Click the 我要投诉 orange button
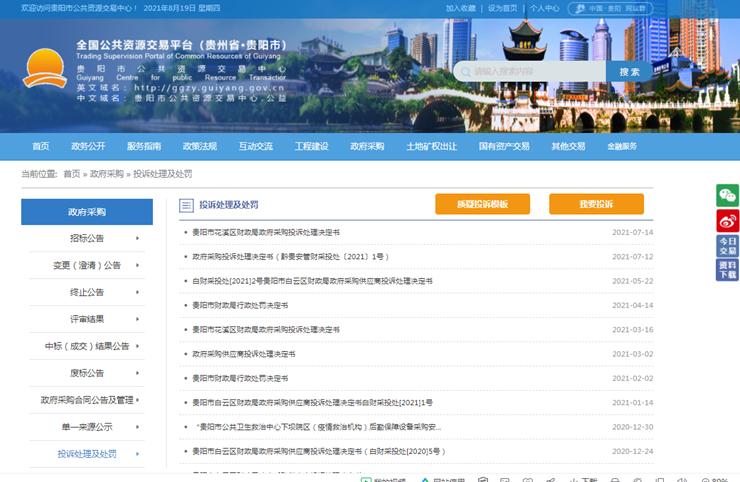The height and width of the screenshot is (482, 740). (x=597, y=204)
